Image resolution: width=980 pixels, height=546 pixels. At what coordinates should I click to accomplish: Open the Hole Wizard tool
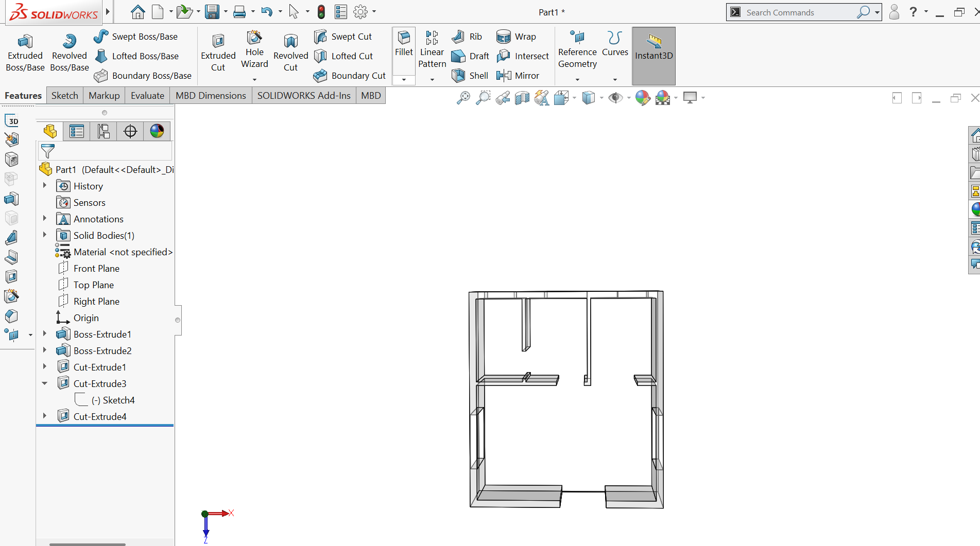254,50
